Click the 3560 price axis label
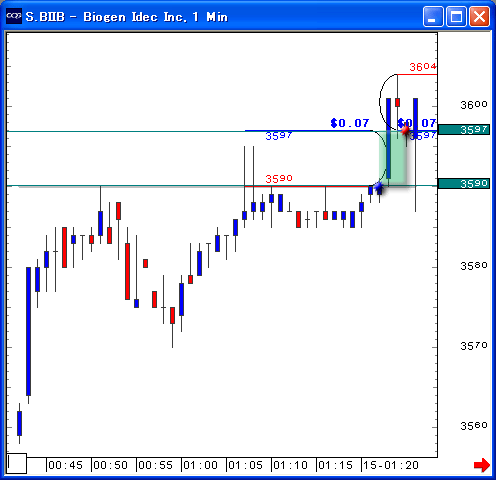The image size is (496, 480). point(474,426)
